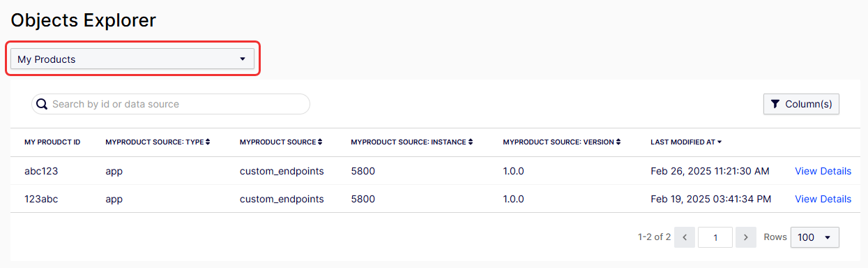View Details for 123abc row
868x268 pixels.
(x=823, y=199)
